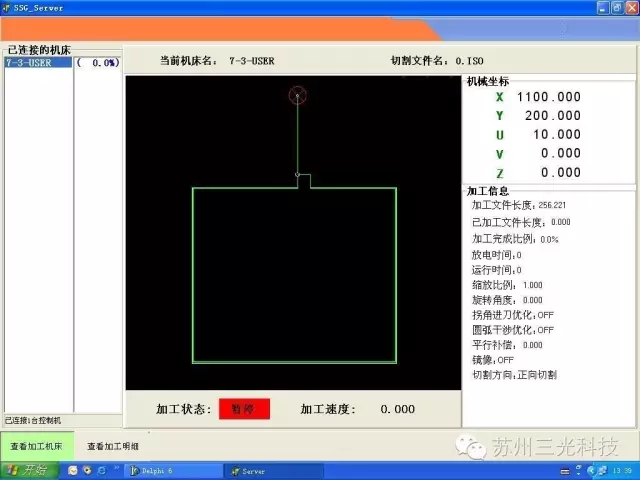This screenshot has width=640, height=480.
Task: Click the red 暂停 status indicator
Action: pyautogui.click(x=244, y=409)
